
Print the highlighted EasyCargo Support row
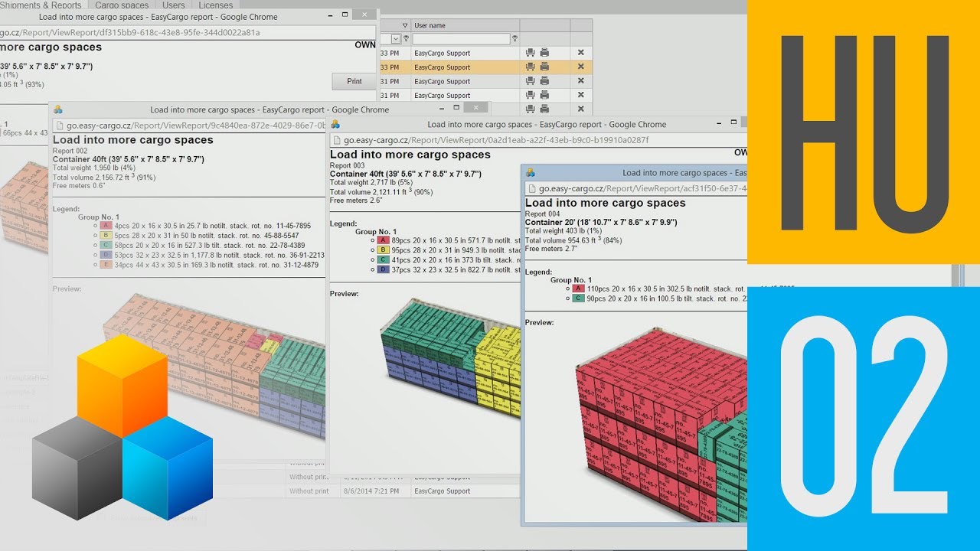tap(544, 67)
